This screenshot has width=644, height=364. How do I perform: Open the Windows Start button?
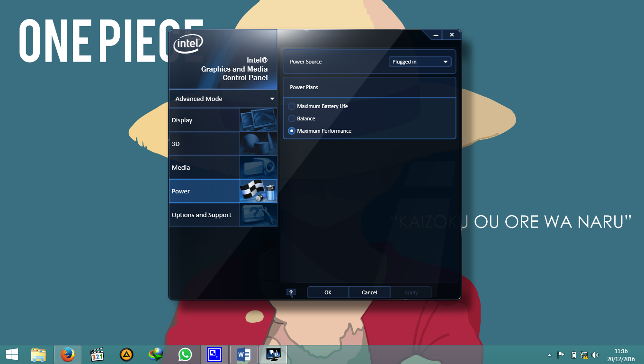click(x=12, y=354)
